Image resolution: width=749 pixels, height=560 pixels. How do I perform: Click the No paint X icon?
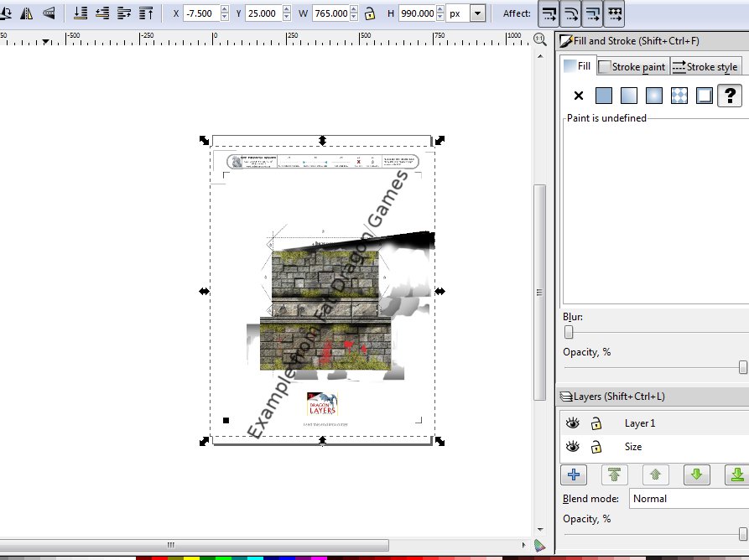point(578,96)
